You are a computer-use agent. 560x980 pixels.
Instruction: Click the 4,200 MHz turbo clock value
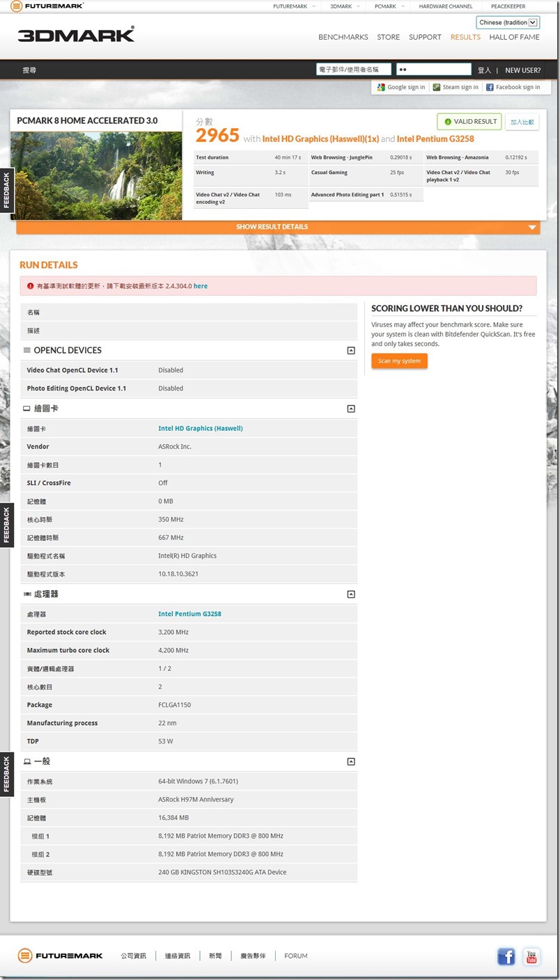pyautogui.click(x=173, y=650)
